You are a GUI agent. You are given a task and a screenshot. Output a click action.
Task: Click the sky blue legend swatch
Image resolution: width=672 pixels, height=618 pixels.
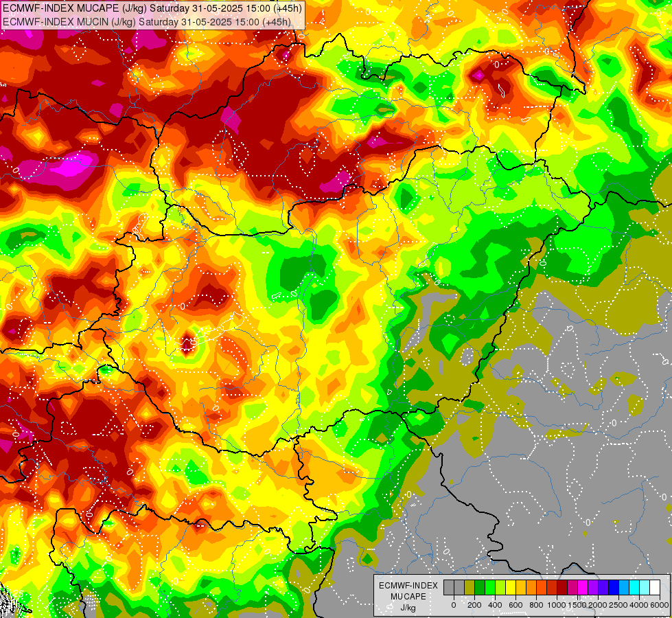click(625, 588)
